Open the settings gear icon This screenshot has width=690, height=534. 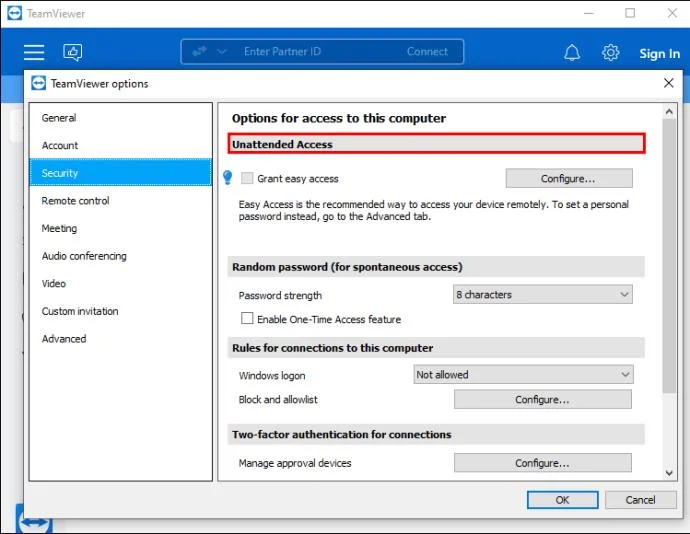(x=610, y=52)
